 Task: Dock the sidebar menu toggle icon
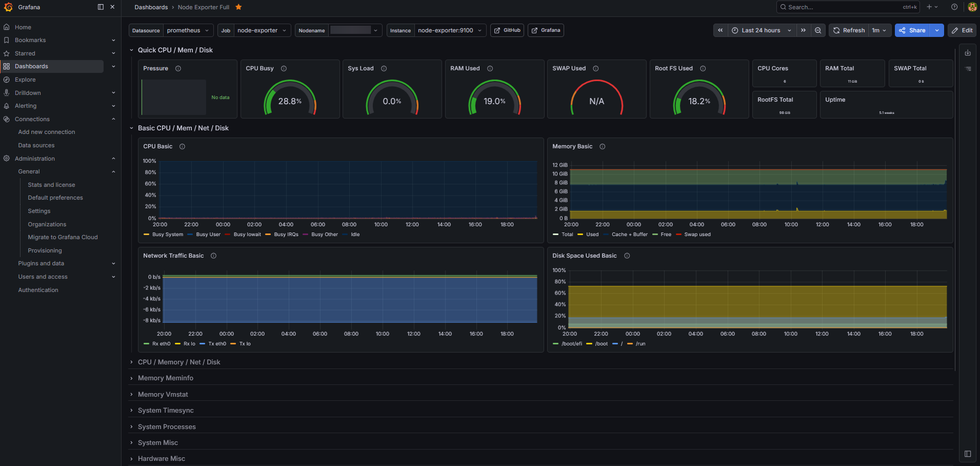101,7
